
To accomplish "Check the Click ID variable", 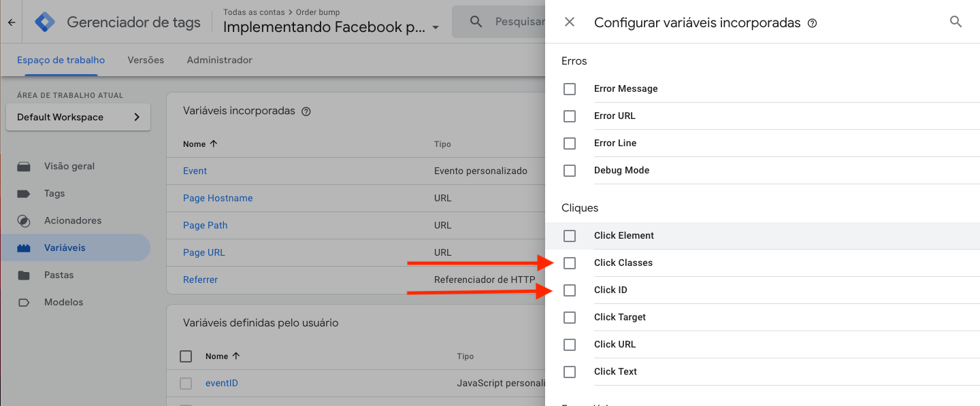I will tap(570, 290).
